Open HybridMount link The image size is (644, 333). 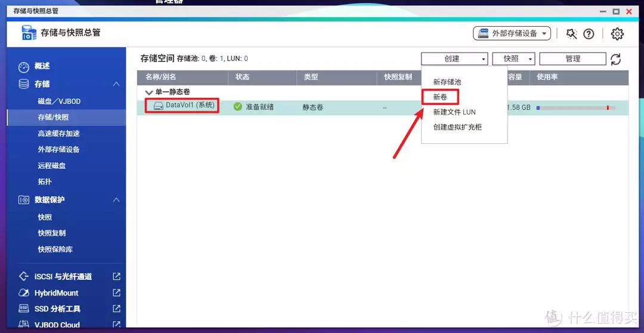(x=56, y=292)
